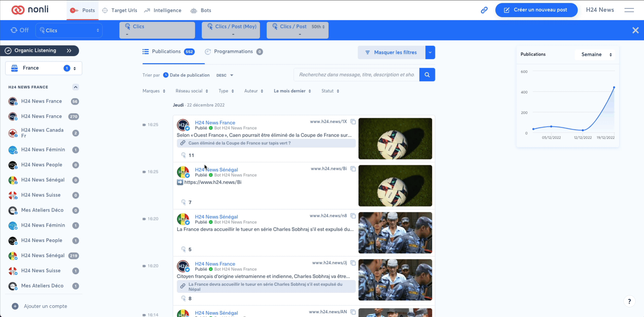This screenshot has width=644, height=317.
Task: Click the clicks icon showing 7
Action: (184, 202)
